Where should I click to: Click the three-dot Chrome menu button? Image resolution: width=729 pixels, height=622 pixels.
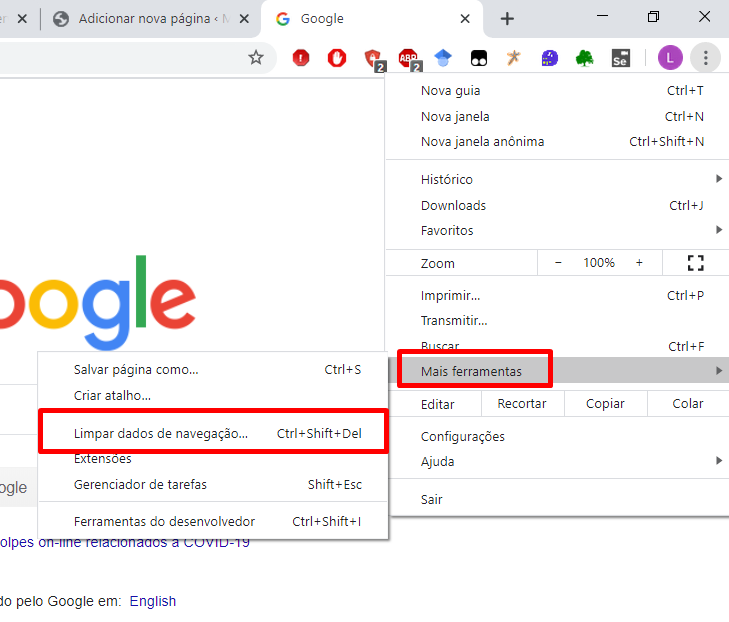(706, 58)
